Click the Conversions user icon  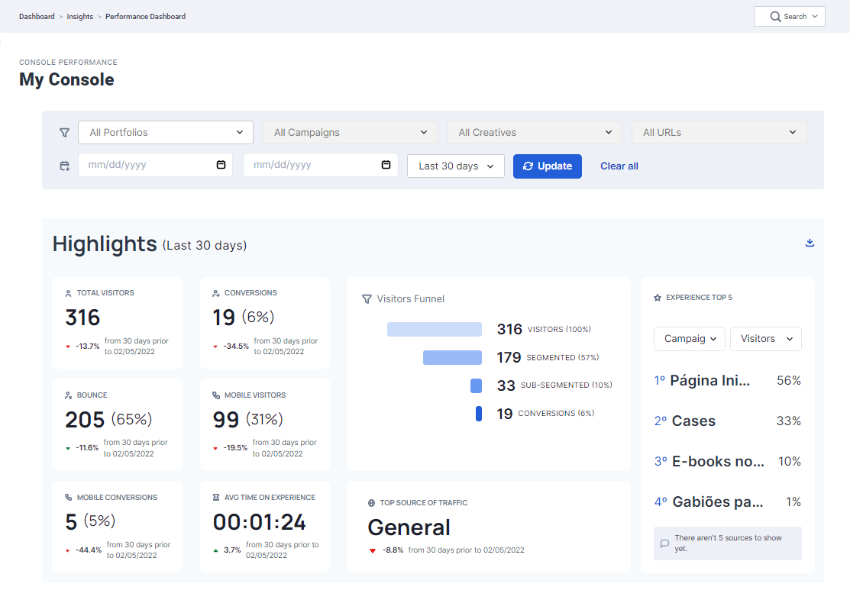(216, 293)
